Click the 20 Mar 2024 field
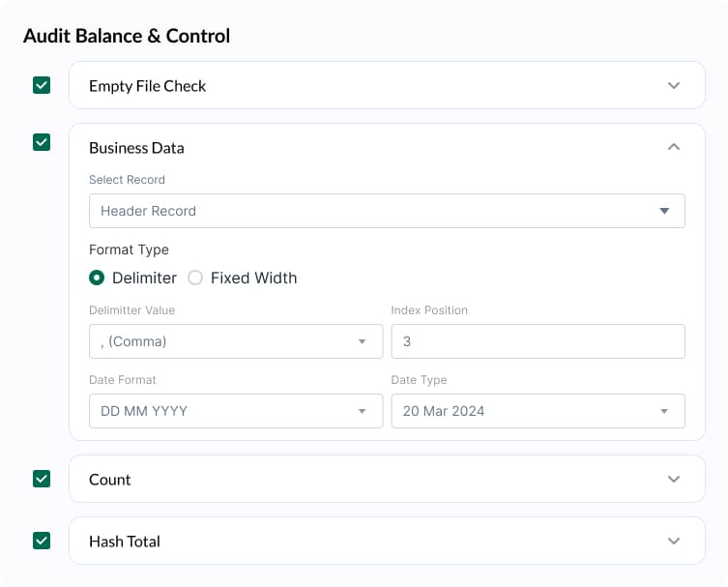The height and width of the screenshot is (587, 728). coord(539,411)
